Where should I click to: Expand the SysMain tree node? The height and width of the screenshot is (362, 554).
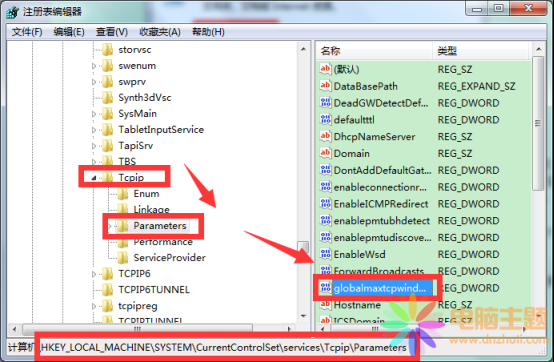[x=94, y=114]
